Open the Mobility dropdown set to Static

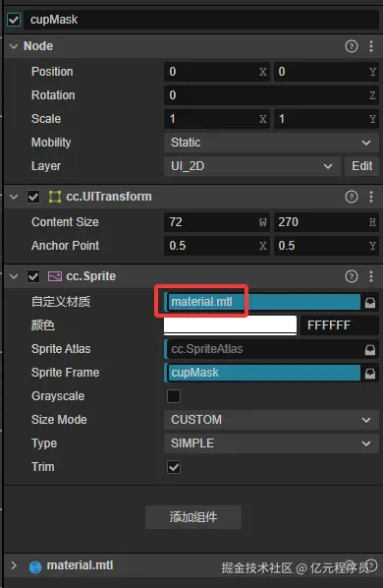(271, 143)
